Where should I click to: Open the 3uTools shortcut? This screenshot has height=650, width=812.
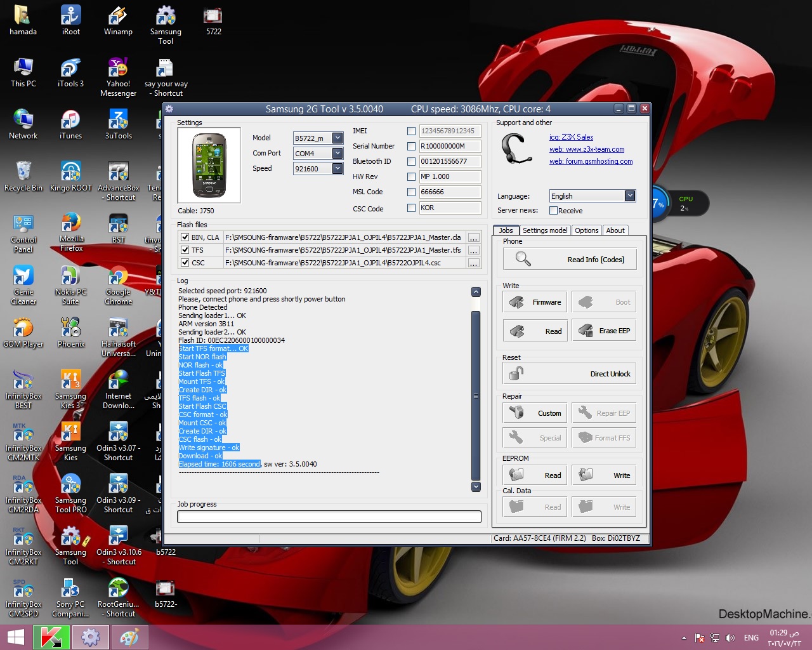click(x=118, y=124)
